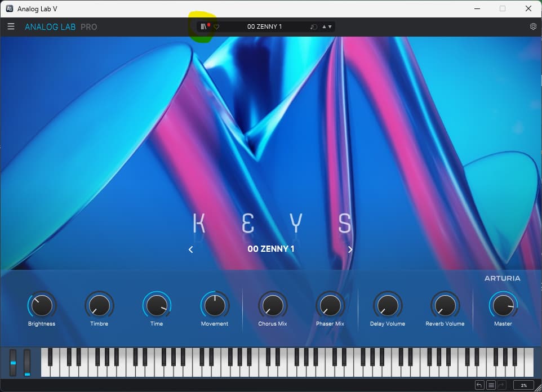Like the preset with the heart icon
Image resolution: width=542 pixels, height=392 pixels.
[x=216, y=27]
